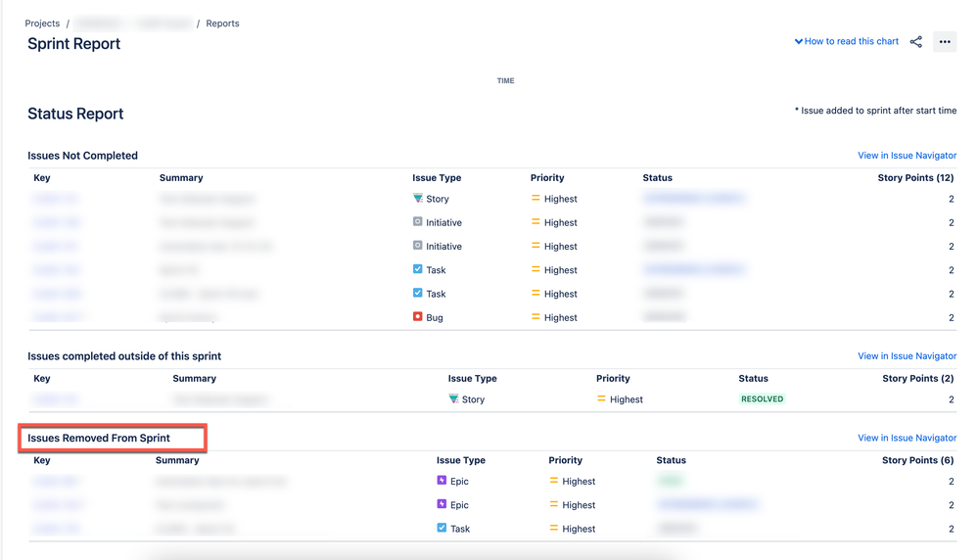
Task: Click the Sprint Report page title
Action: coord(74,44)
